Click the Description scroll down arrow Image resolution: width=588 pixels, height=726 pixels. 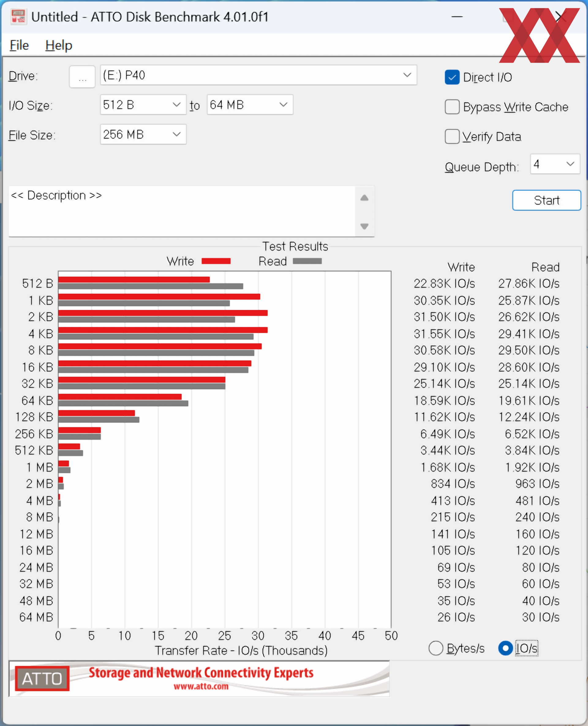pos(364,226)
